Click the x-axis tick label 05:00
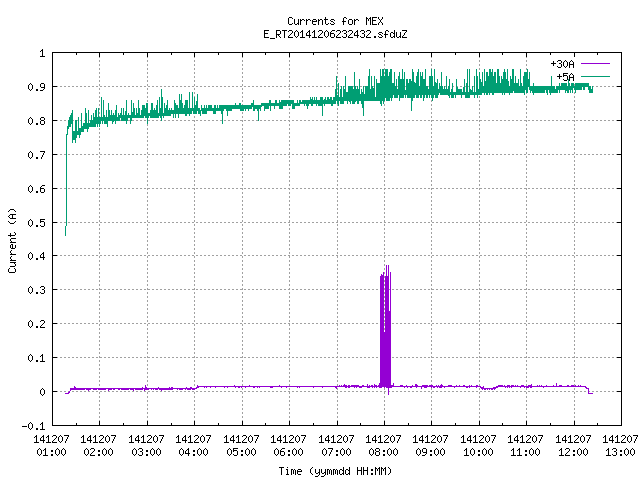 point(241,452)
